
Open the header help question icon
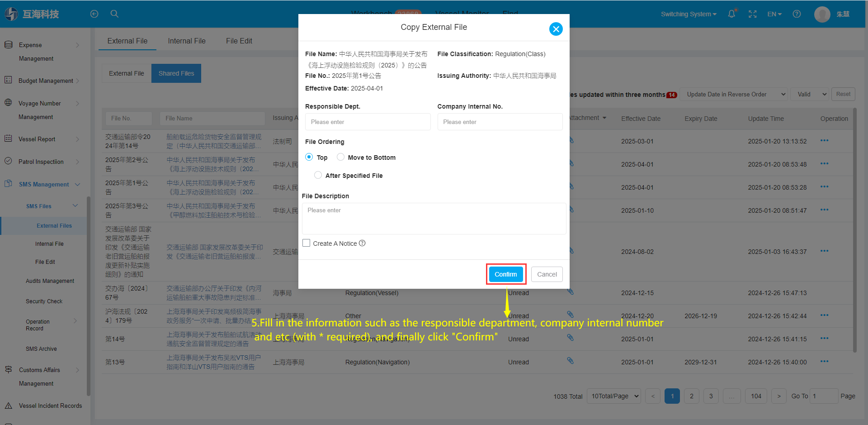[797, 14]
